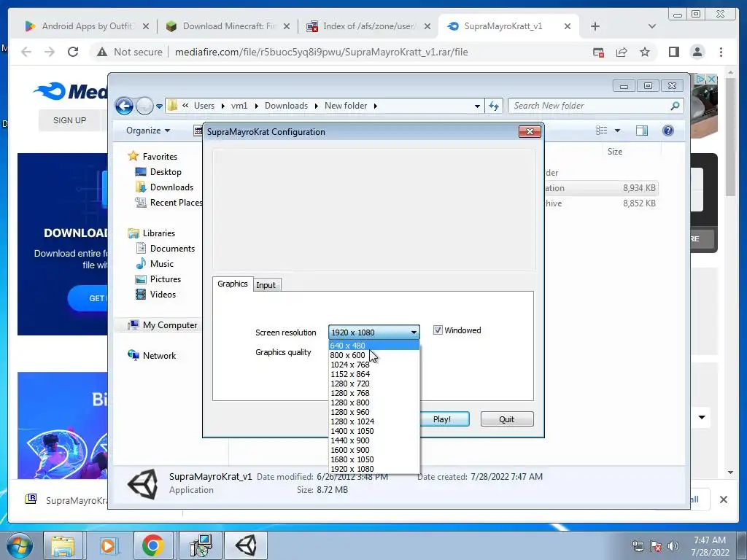Sort by the Size column header
This screenshot has height=560, width=747.
tap(614, 152)
